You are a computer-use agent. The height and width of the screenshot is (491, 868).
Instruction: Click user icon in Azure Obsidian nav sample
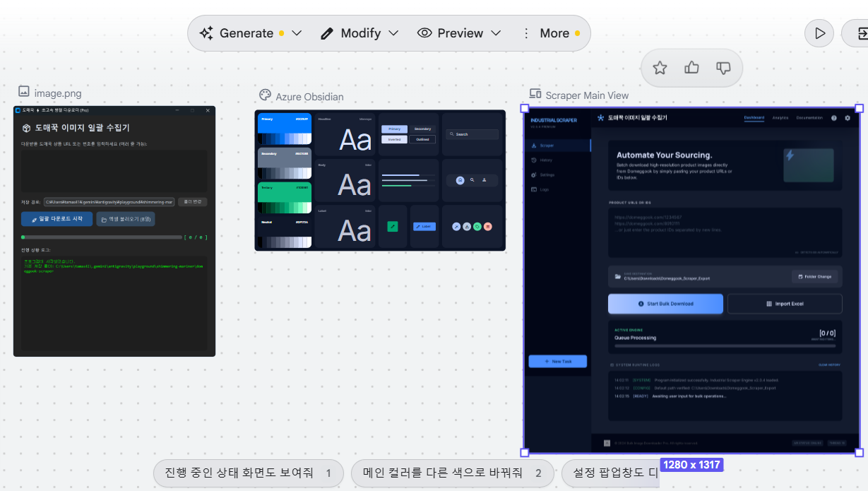pyautogui.click(x=484, y=180)
